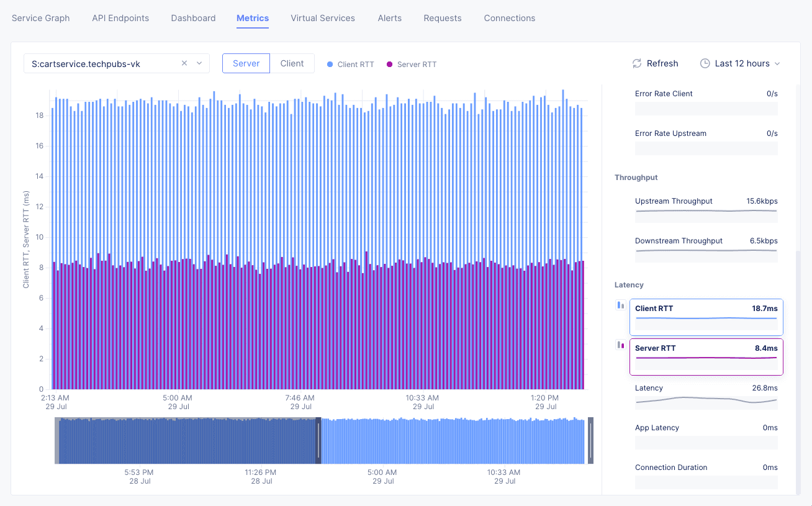The image size is (812, 506).
Task: Click the bar chart icon beside Server RTT
Action: (x=620, y=345)
